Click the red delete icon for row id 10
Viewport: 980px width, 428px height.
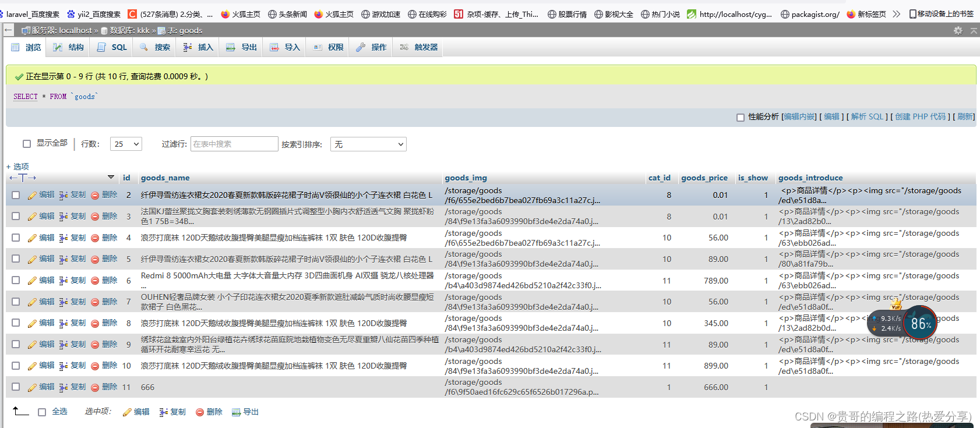click(x=95, y=366)
